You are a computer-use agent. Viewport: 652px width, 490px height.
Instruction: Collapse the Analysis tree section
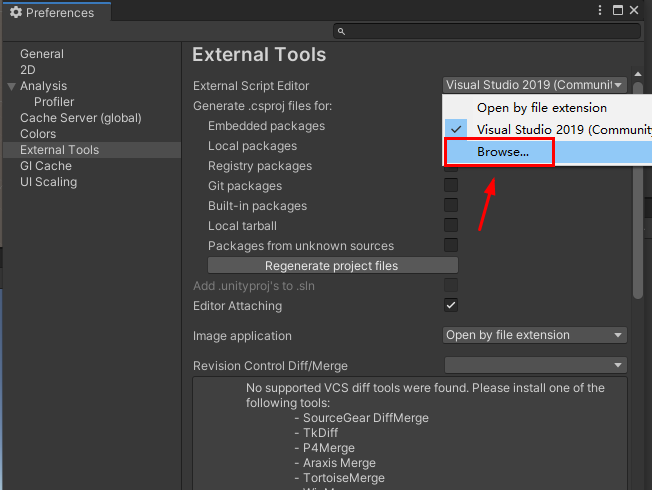12,87
